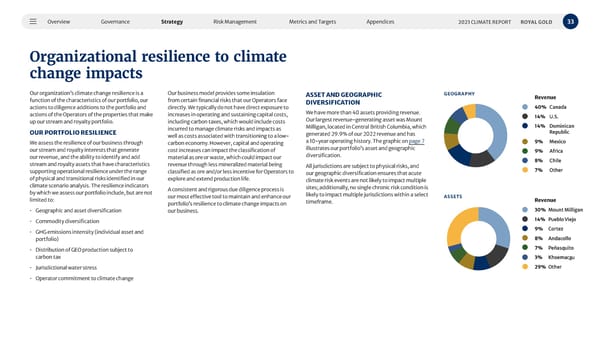Click the Africa 9% legend dot
Screen dimensions: 600x364
click(525, 151)
